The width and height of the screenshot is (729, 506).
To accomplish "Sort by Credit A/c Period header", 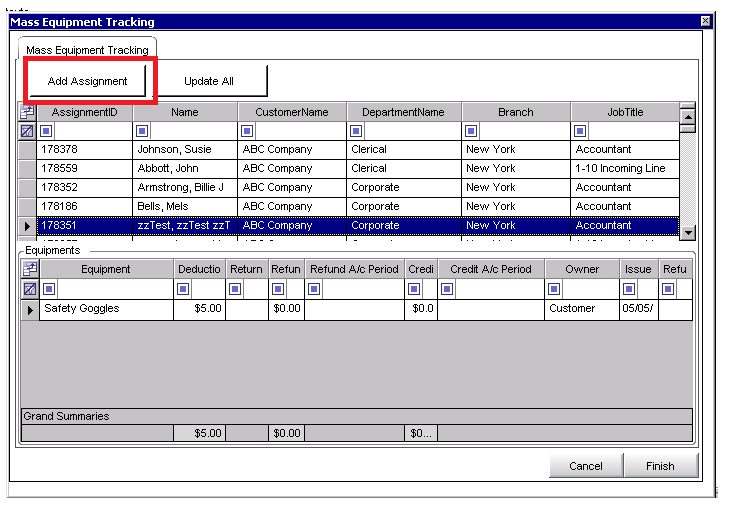I will pos(491,269).
